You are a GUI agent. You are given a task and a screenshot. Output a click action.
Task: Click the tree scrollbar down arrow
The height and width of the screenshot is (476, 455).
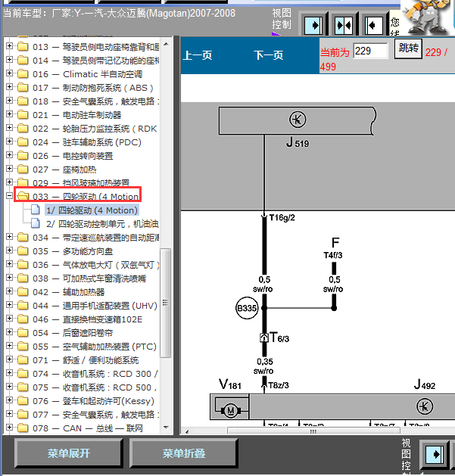point(166,427)
